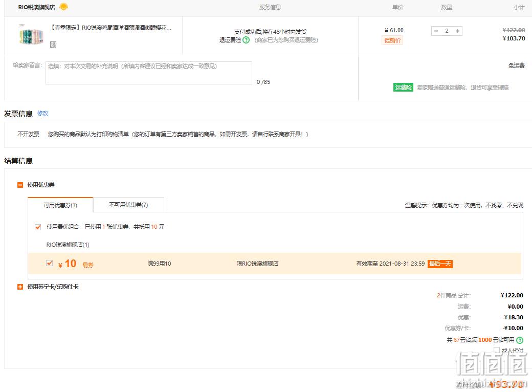The image size is (532, 392).
Task: Click the 限RIO锐澳旗舰店 coupon restriction text
Action: point(257,264)
